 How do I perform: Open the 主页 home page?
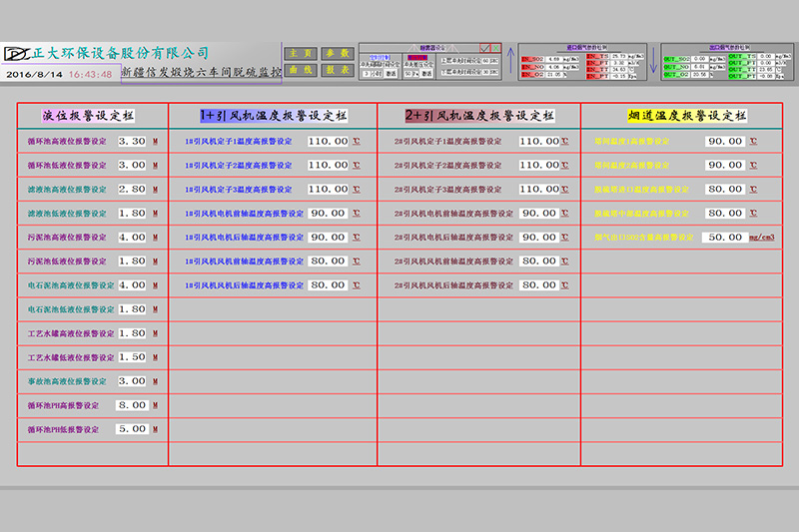(x=301, y=54)
